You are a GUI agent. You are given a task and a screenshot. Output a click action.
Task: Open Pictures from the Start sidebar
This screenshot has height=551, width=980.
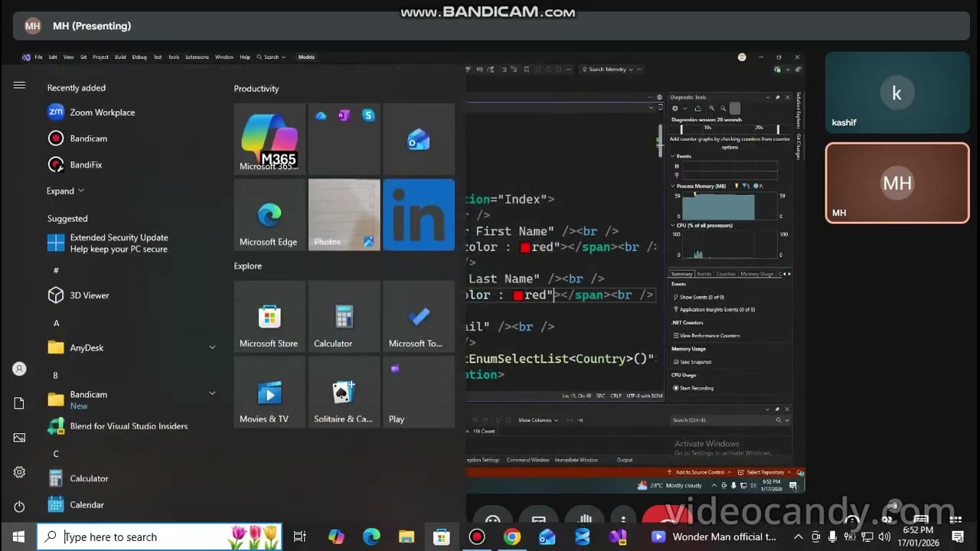[x=19, y=438]
